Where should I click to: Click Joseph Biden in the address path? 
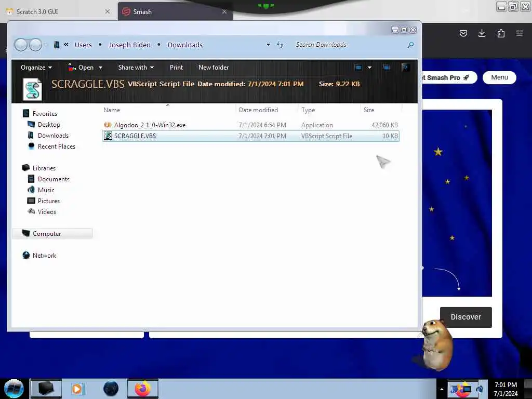[129, 45]
